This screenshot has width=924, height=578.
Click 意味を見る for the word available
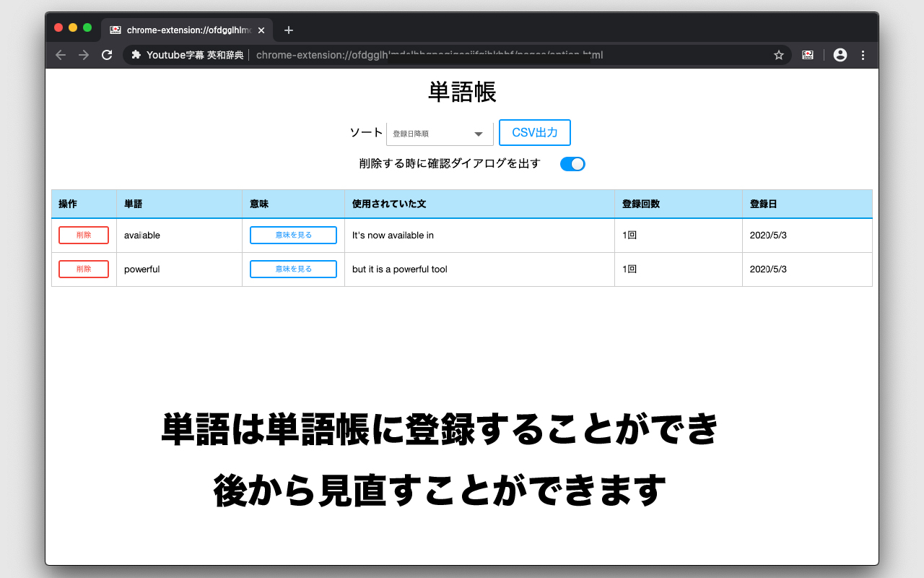(x=293, y=235)
